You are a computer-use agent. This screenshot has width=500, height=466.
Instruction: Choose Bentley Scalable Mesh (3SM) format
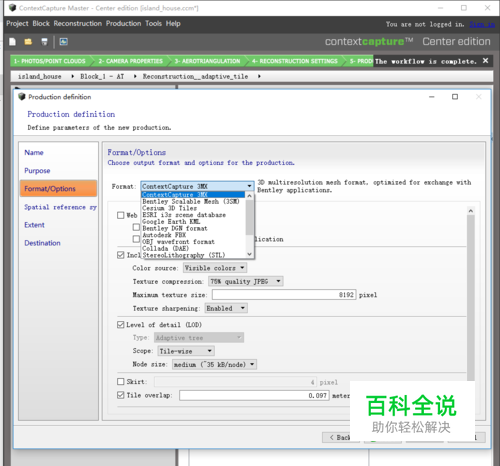coord(193,201)
